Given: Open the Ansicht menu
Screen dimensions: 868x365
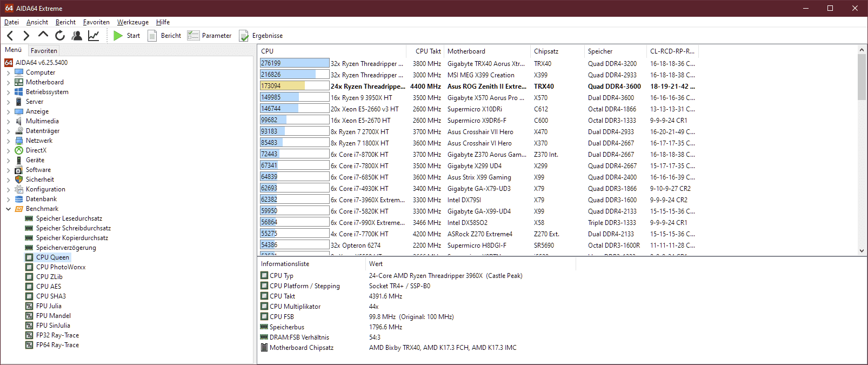Looking at the screenshot, I should click(37, 22).
